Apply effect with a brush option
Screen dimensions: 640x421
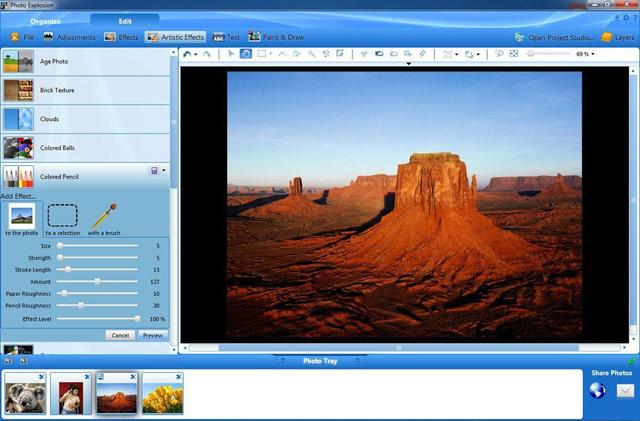click(x=104, y=220)
